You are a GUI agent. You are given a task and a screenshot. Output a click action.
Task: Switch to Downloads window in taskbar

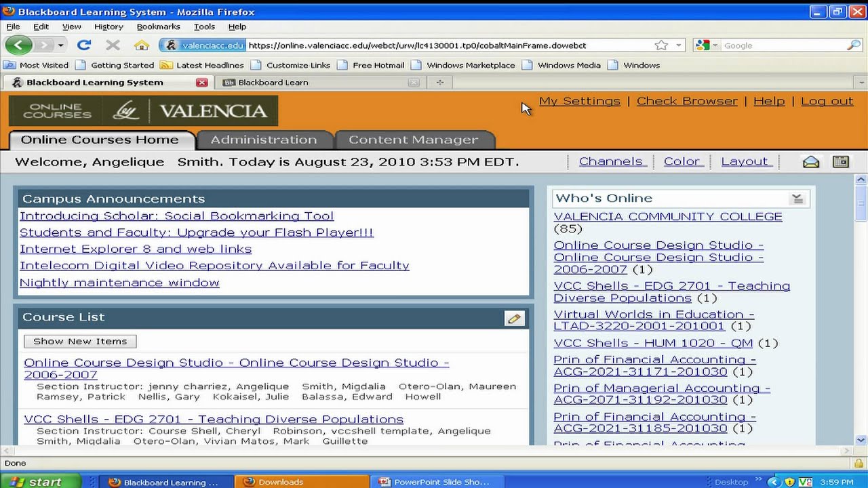click(x=303, y=481)
